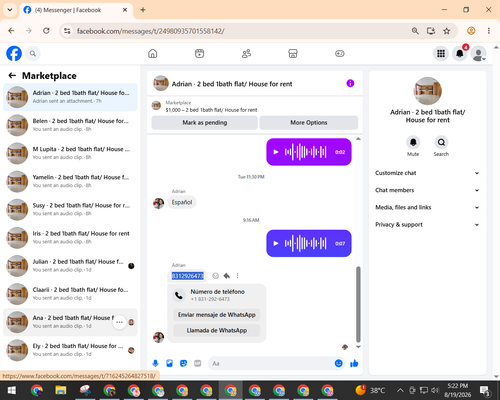Open the account profile avatar menu
This screenshot has height=400, width=500.
(478, 53)
